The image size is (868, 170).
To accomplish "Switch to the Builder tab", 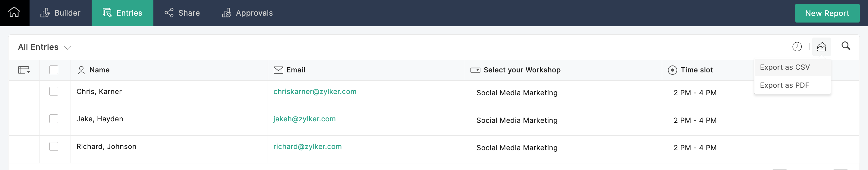I will tap(61, 13).
